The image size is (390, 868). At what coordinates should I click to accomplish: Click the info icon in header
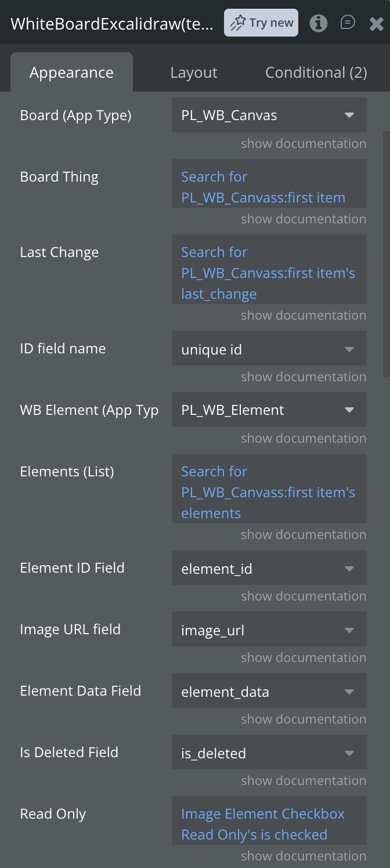[x=318, y=23]
